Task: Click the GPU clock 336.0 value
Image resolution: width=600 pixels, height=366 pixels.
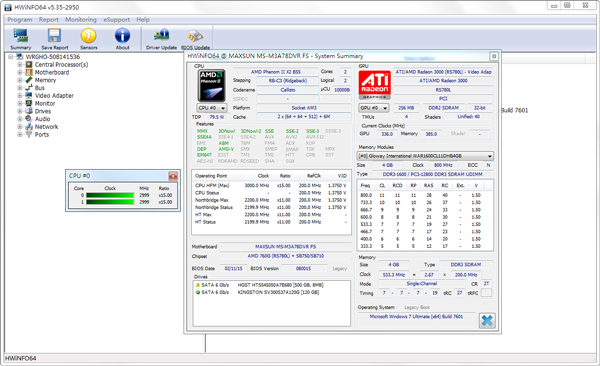Action: tap(387, 134)
